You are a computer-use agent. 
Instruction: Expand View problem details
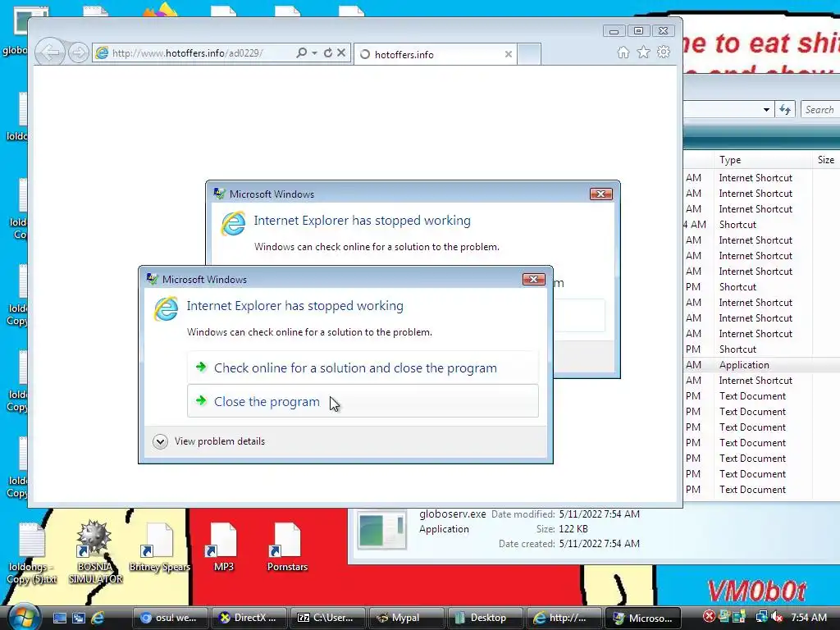pyautogui.click(x=209, y=441)
